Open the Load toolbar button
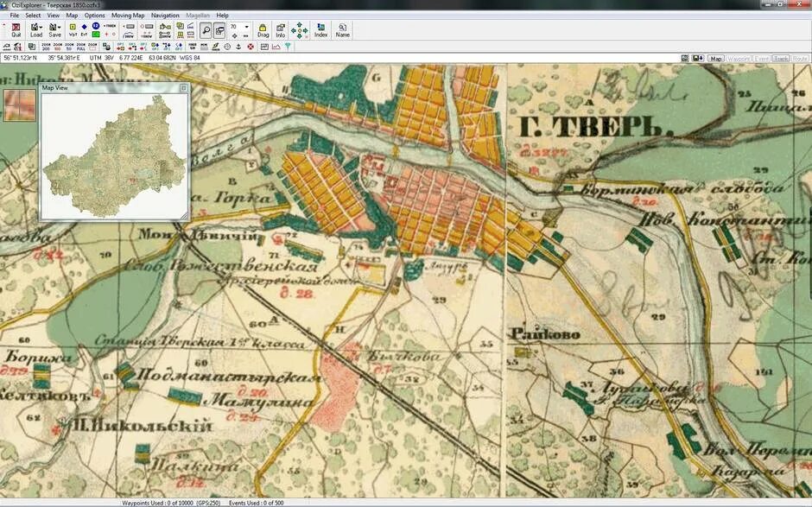Viewport: 812px width, 507px height. [36, 30]
